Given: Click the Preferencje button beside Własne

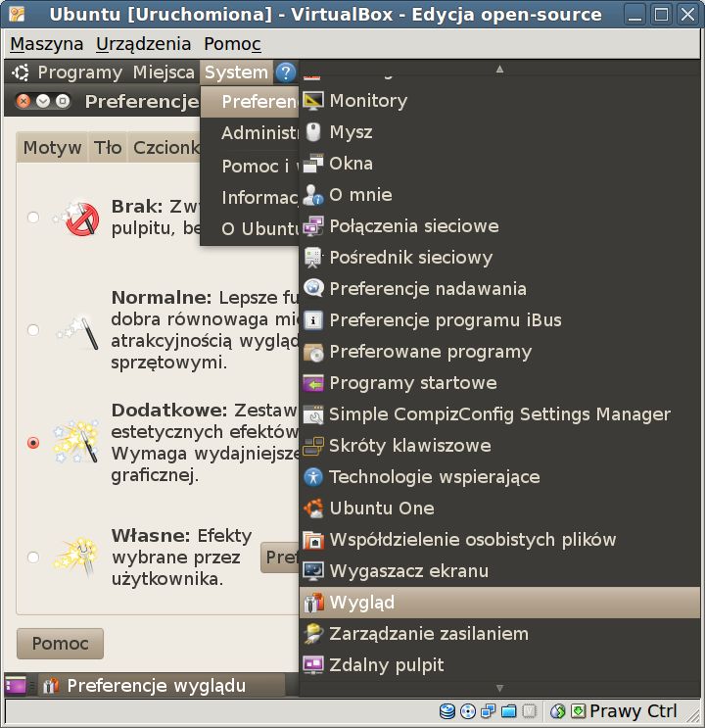Looking at the screenshot, I should click(x=280, y=558).
